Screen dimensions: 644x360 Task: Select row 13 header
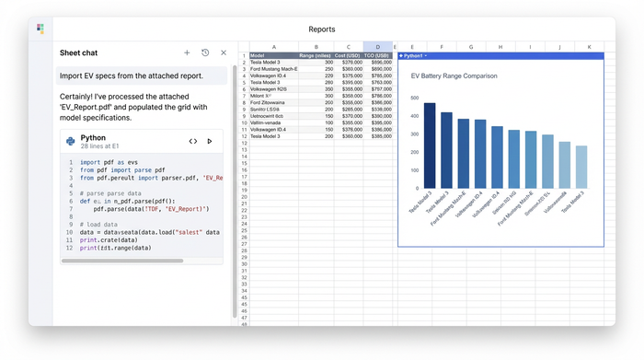click(x=244, y=149)
